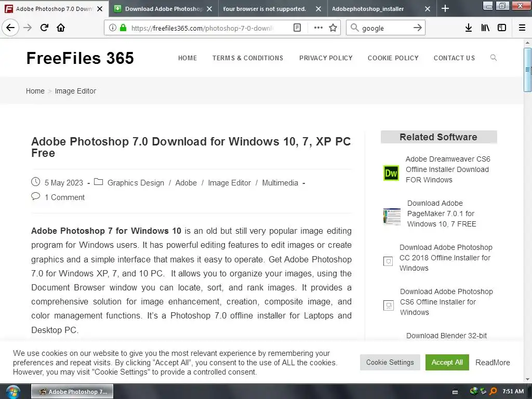The image size is (532, 399).
Task: Click the google search box
Action: pos(385,28)
